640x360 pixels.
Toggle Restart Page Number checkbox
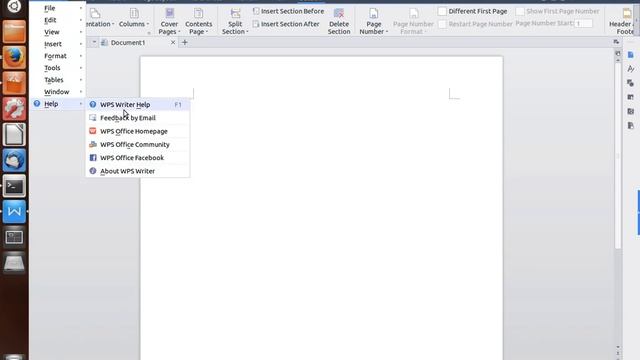click(442, 24)
